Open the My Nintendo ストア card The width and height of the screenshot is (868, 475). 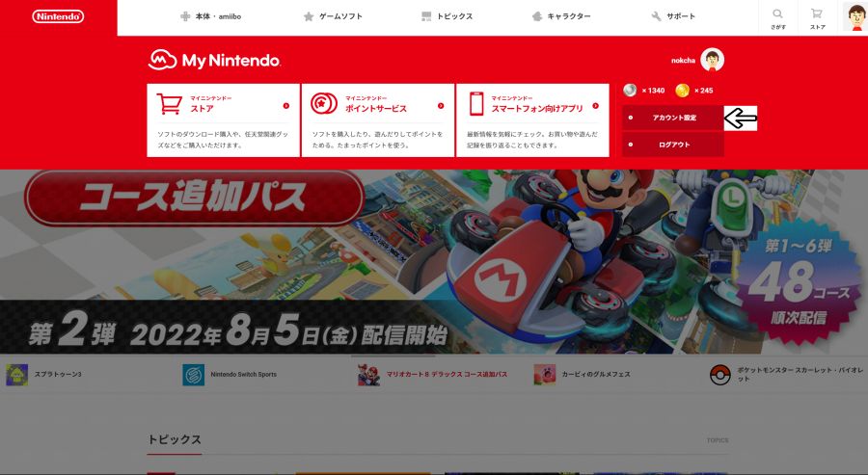(223, 119)
